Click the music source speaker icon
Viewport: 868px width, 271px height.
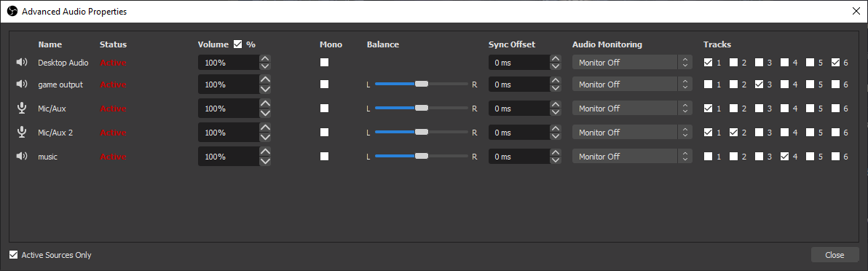(22, 157)
